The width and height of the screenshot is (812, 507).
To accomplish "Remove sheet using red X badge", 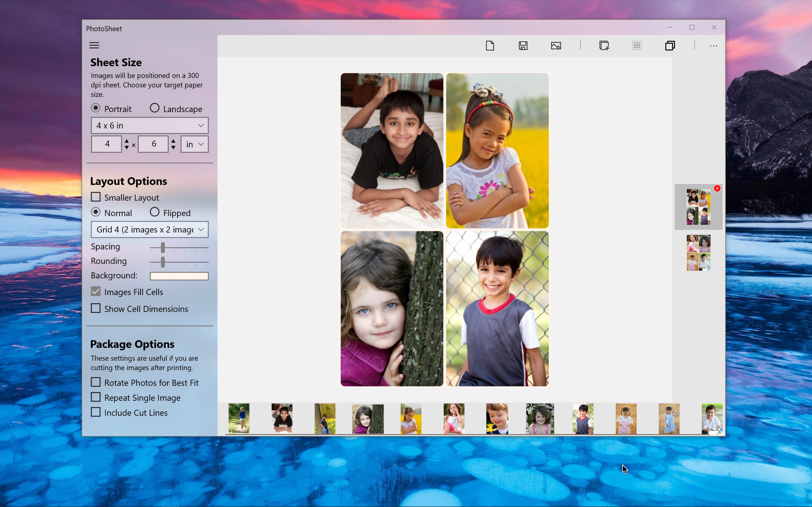I will coord(717,188).
